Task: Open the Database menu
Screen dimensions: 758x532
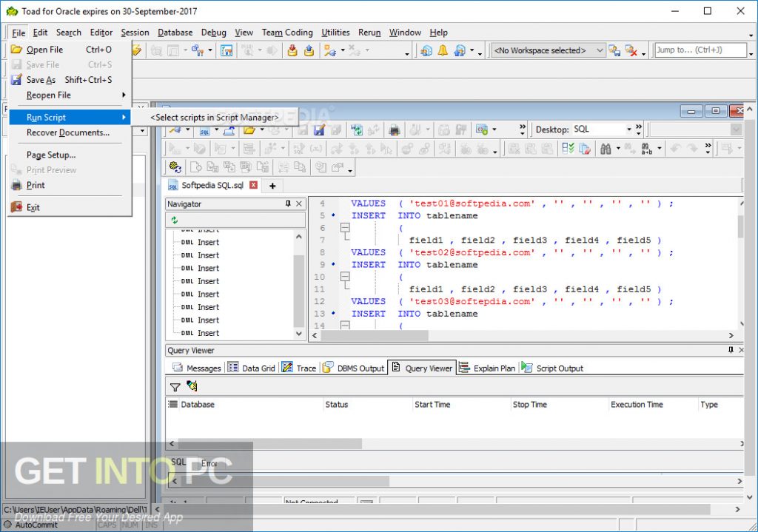Action: click(x=175, y=33)
